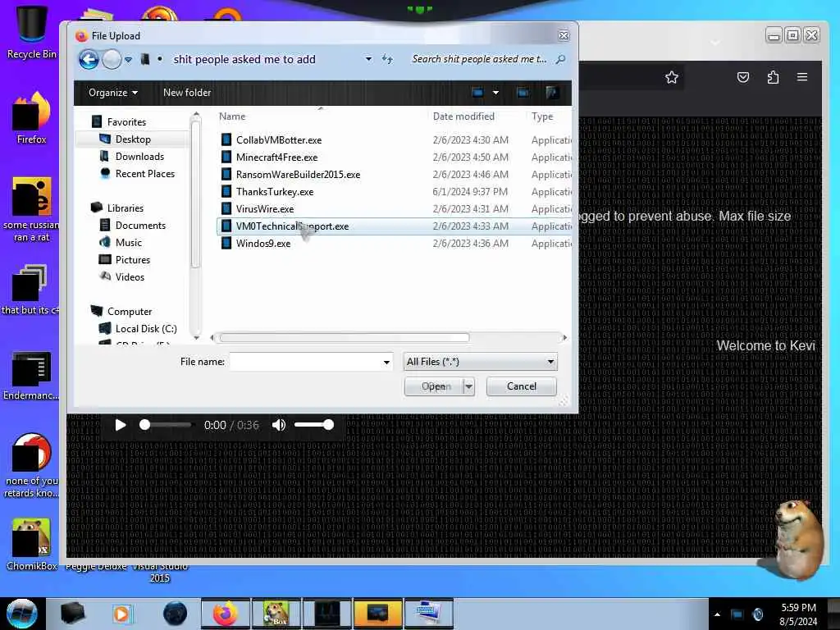Click the File name input field
The height and width of the screenshot is (630, 840).
(x=305, y=362)
